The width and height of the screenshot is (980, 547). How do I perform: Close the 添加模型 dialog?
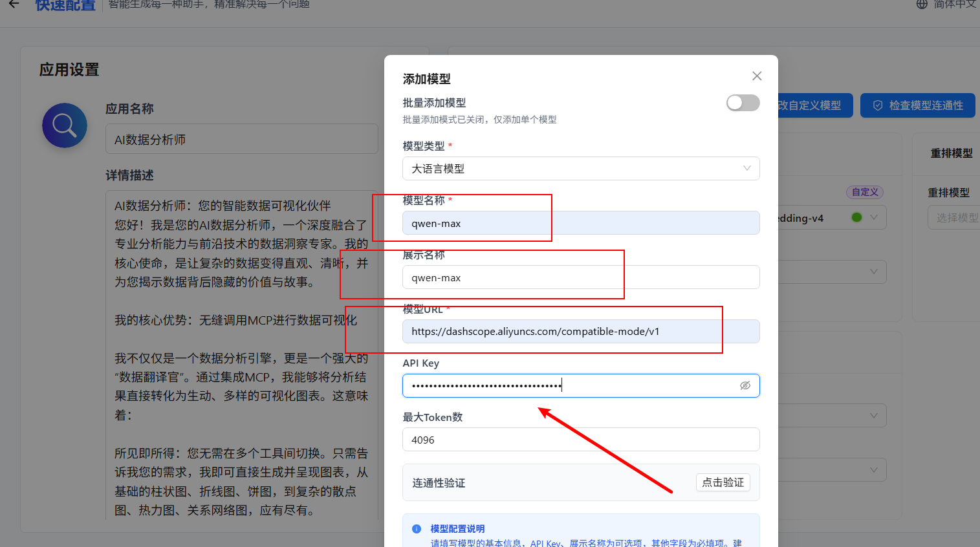pos(757,76)
